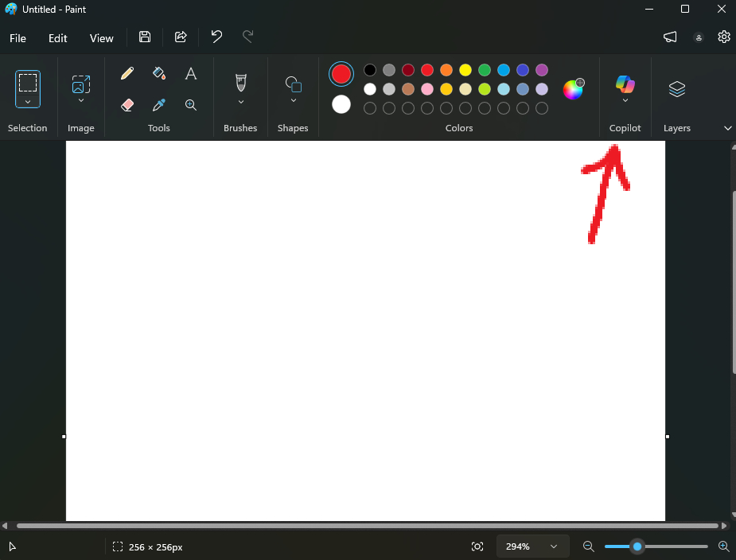Open the File menu
Image resolution: width=736 pixels, height=560 pixels.
click(18, 38)
